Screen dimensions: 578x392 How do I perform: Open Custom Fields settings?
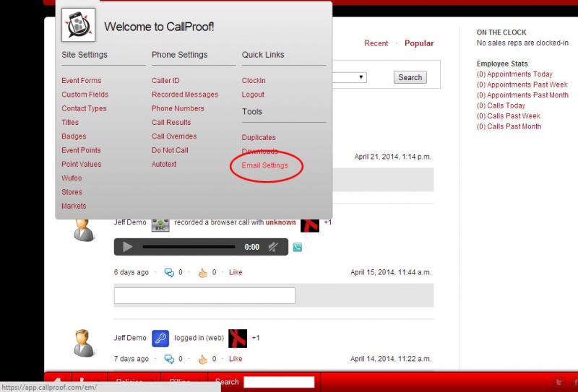coord(85,95)
